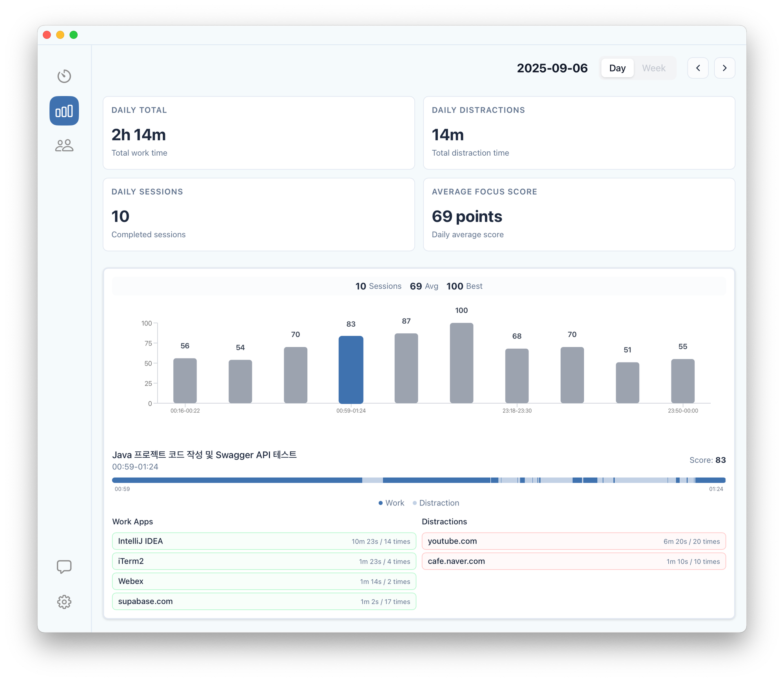Click the supabase.com work app row

pos(264,601)
